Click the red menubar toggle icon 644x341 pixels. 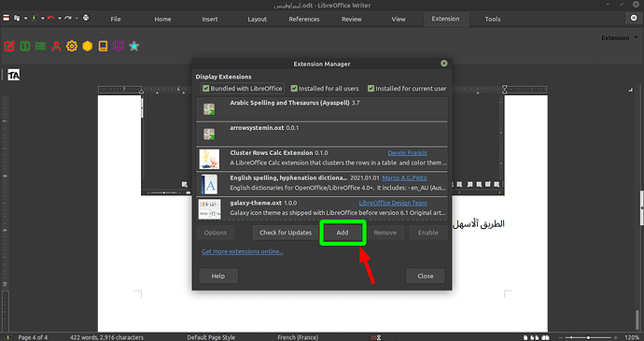(7, 18)
